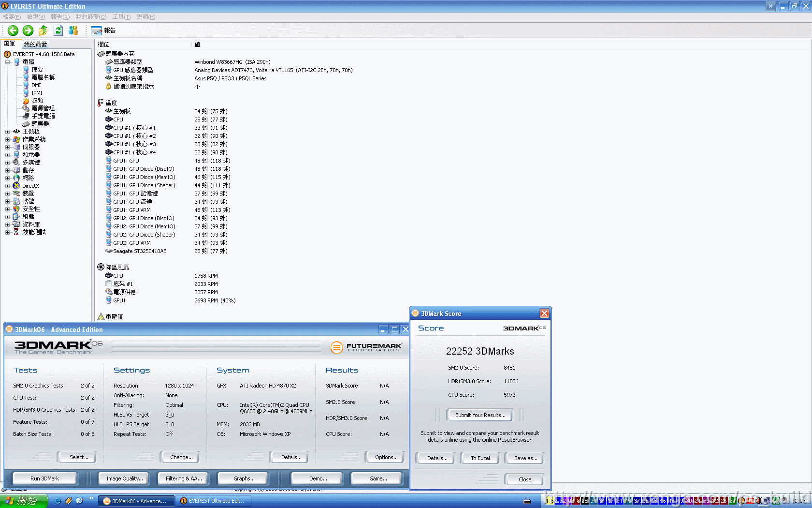The height and width of the screenshot is (508, 812).
Task: Click the 裝置 devices icon
Action: click(16, 194)
